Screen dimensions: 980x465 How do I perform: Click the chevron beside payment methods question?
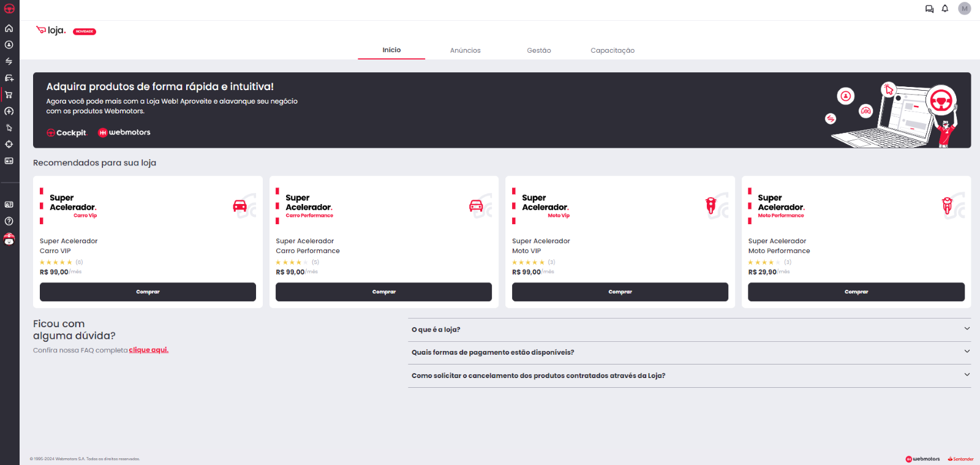967,352
